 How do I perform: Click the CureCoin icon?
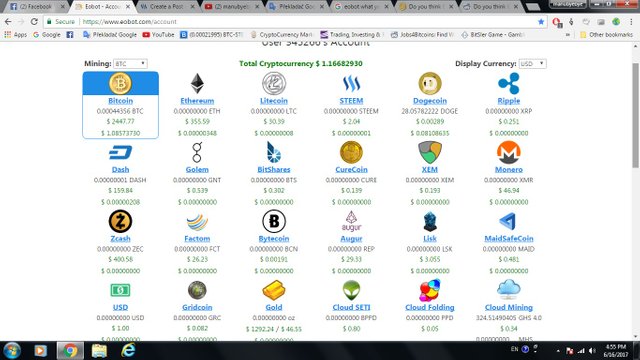point(351,152)
